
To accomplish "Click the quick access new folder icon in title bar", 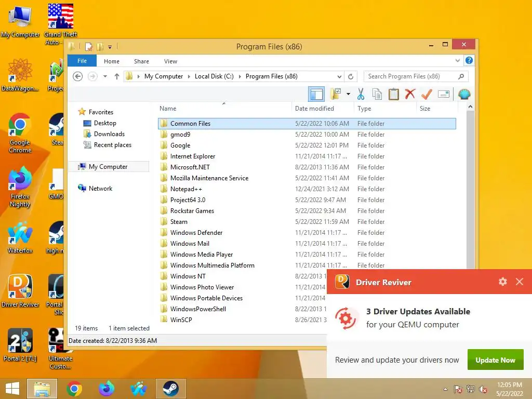I will tap(100, 46).
